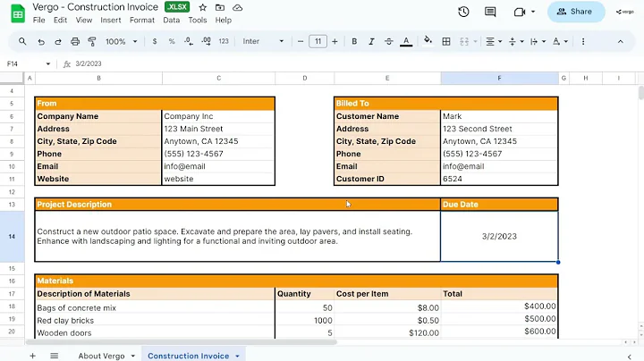Click the undo arrow icon
Viewport: 644px width, 361px height.
tap(40, 41)
